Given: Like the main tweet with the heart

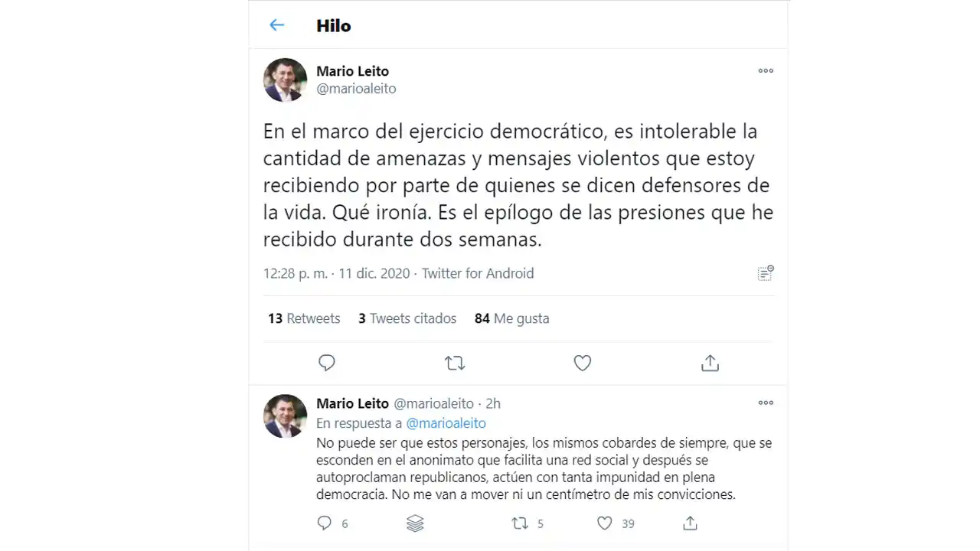Looking at the screenshot, I should (582, 363).
